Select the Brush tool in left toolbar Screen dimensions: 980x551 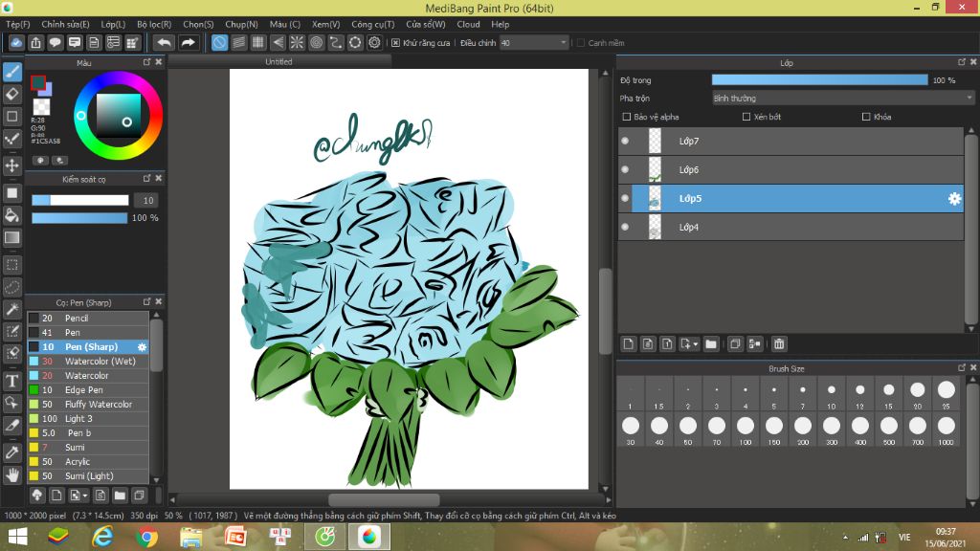11,72
